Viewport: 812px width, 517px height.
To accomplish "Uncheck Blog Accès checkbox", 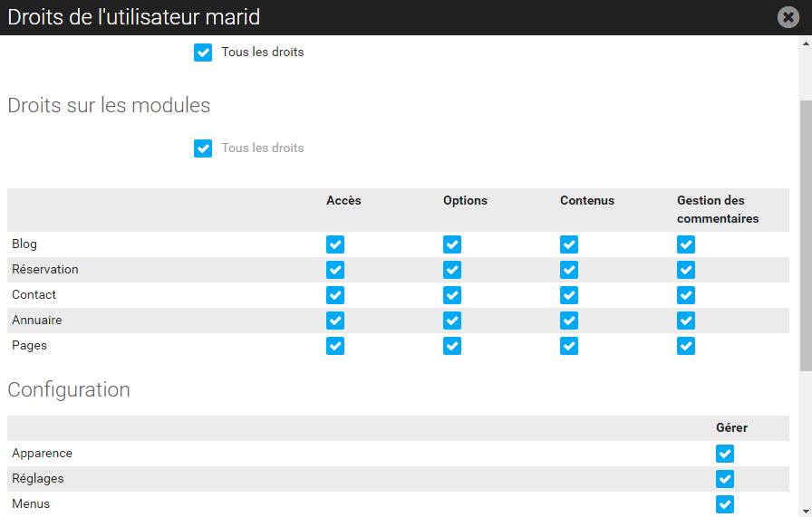I will [335, 244].
